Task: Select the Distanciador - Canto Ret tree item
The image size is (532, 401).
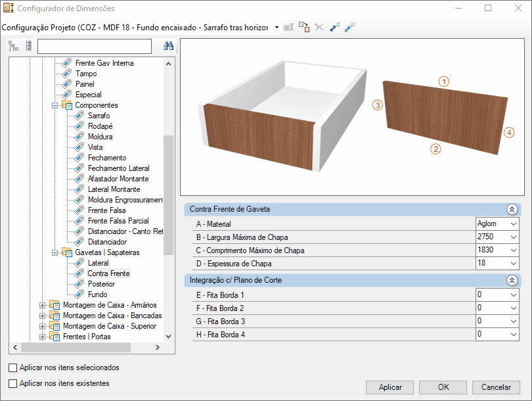Action: (x=125, y=231)
